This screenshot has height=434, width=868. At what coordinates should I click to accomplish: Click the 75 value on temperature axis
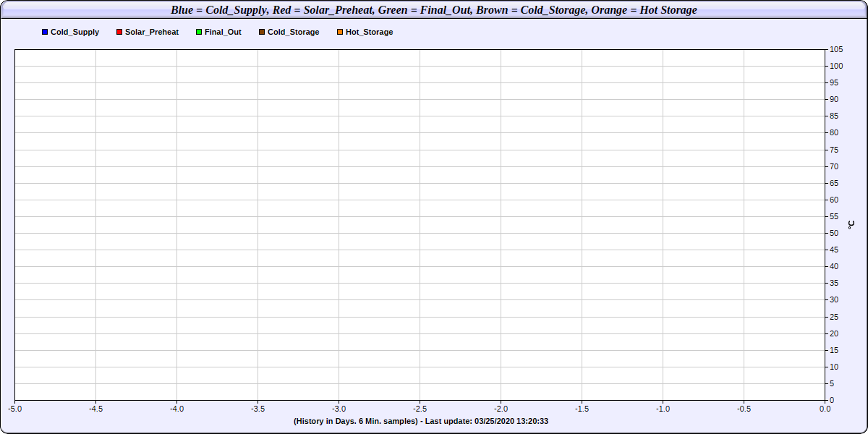pos(834,150)
